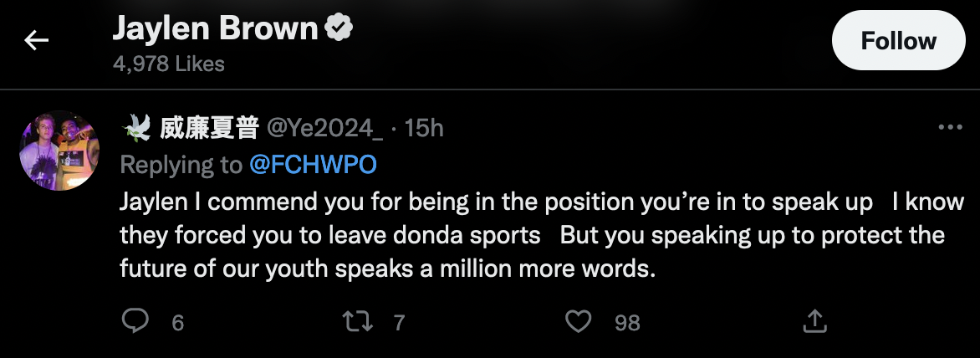The width and height of the screenshot is (980, 358).
Task: Click the dove emoji before the name
Action: point(136,128)
